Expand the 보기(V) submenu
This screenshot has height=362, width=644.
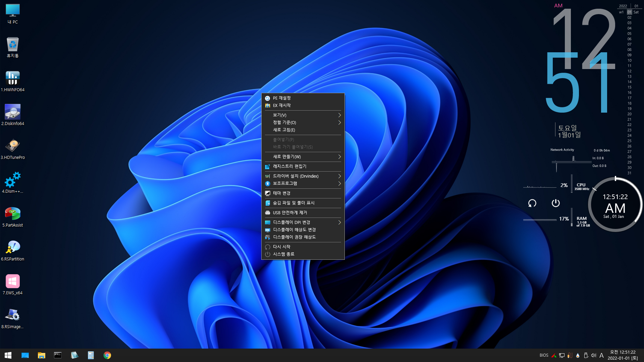303,115
